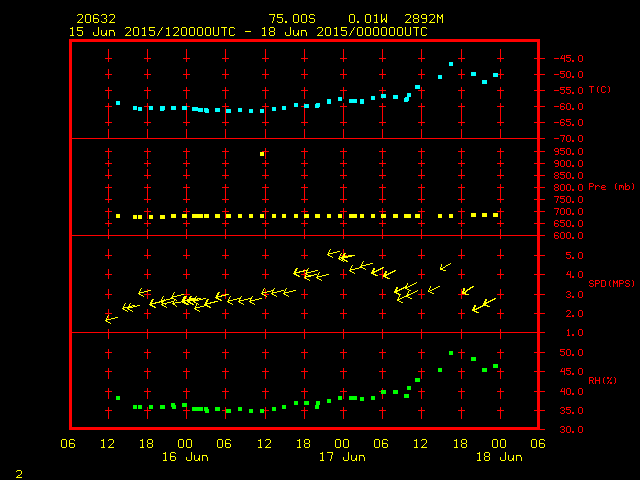Click the 16 Jun date label

tap(185, 457)
